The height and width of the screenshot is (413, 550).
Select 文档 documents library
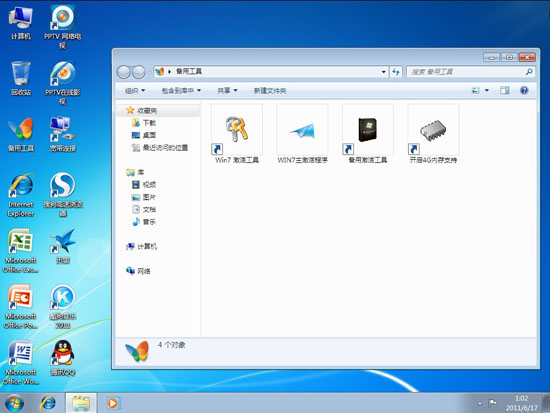[x=145, y=209]
